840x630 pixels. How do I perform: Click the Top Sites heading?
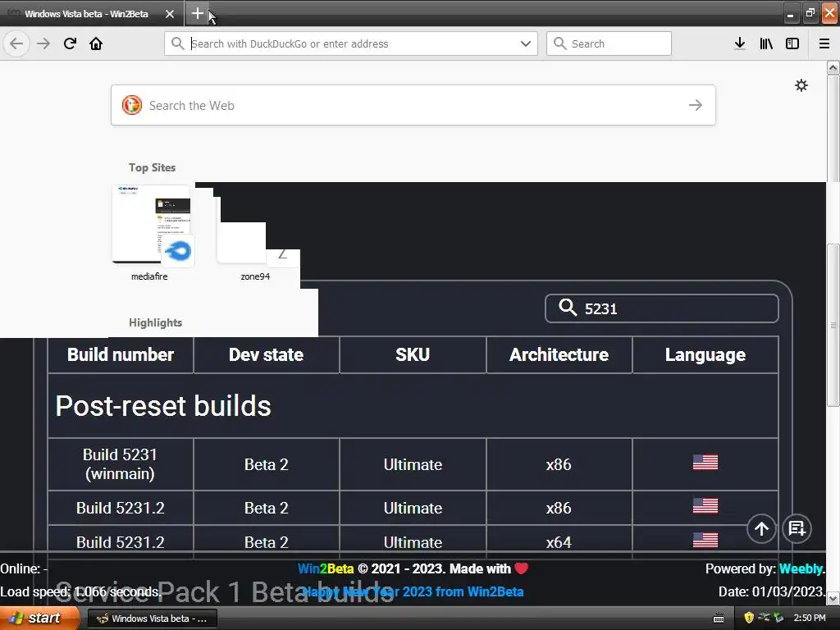tap(152, 167)
